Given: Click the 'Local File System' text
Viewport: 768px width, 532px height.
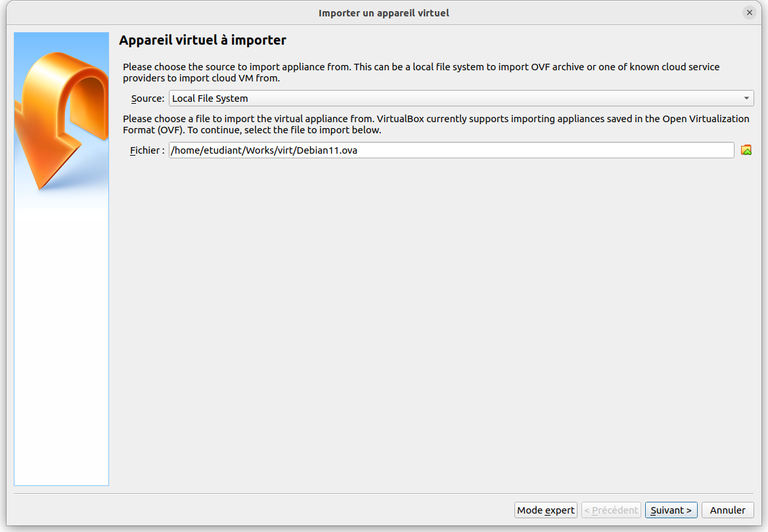Looking at the screenshot, I should pos(210,99).
